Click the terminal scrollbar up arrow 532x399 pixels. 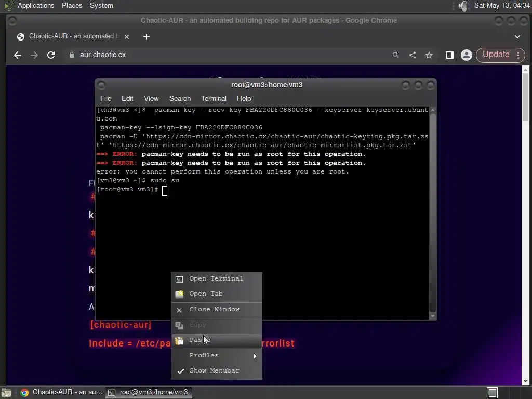click(x=433, y=110)
